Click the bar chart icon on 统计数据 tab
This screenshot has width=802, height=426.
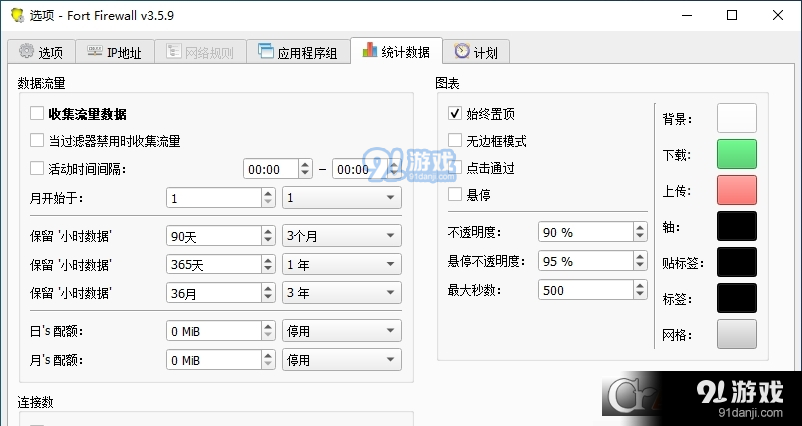click(x=369, y=50)
